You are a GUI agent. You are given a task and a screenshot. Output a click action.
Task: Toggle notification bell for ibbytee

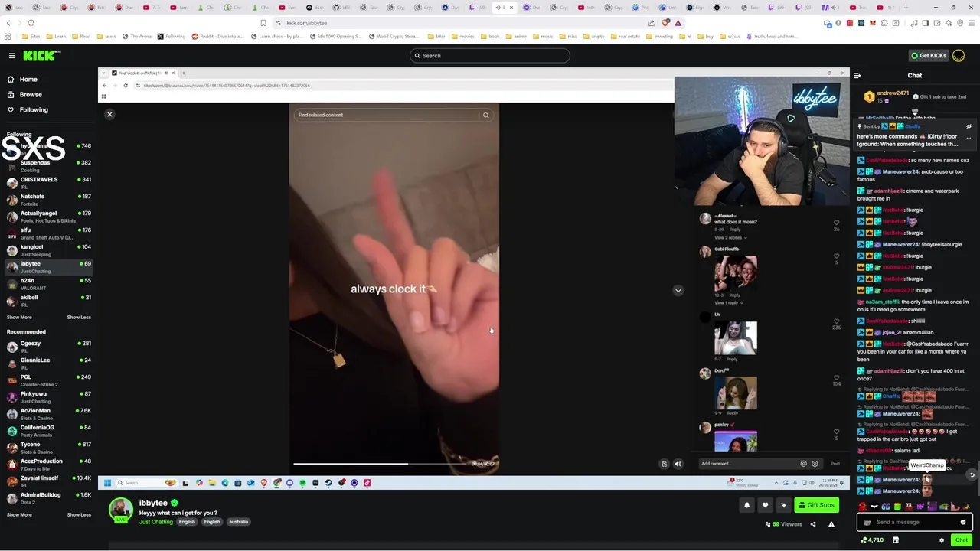pos(746,505)
